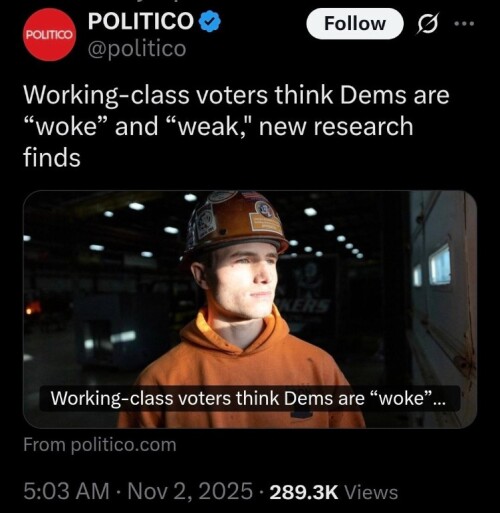Click the 5:03 AM timestamp
The image size is (500, 513).
click(x=66, y=491)
